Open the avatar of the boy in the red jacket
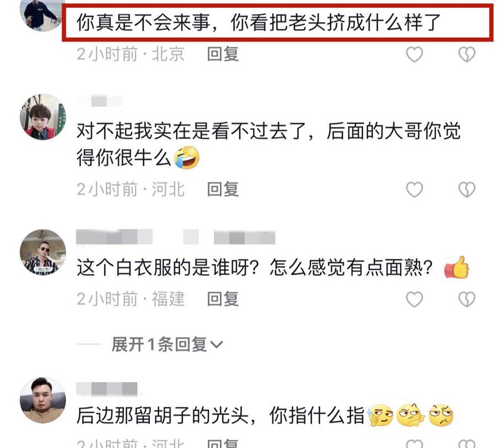This screenshot has height=448, width=497. [43, 116]
